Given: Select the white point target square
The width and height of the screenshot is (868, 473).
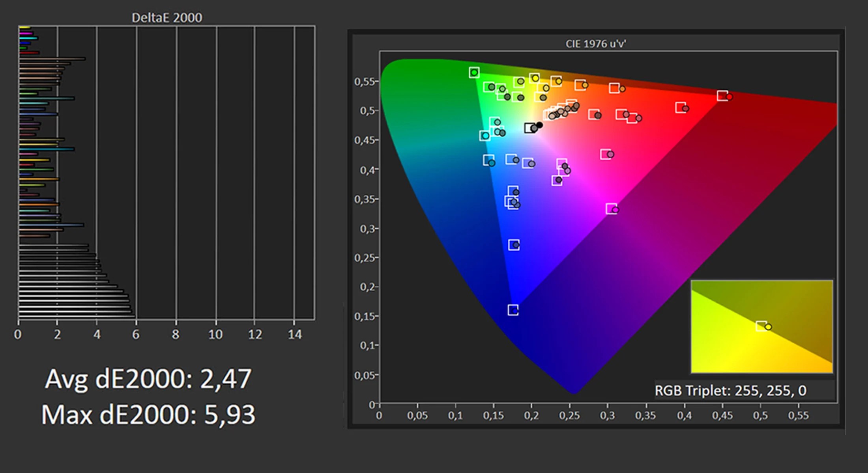Looking at the screenshot, I should (530, 128).
